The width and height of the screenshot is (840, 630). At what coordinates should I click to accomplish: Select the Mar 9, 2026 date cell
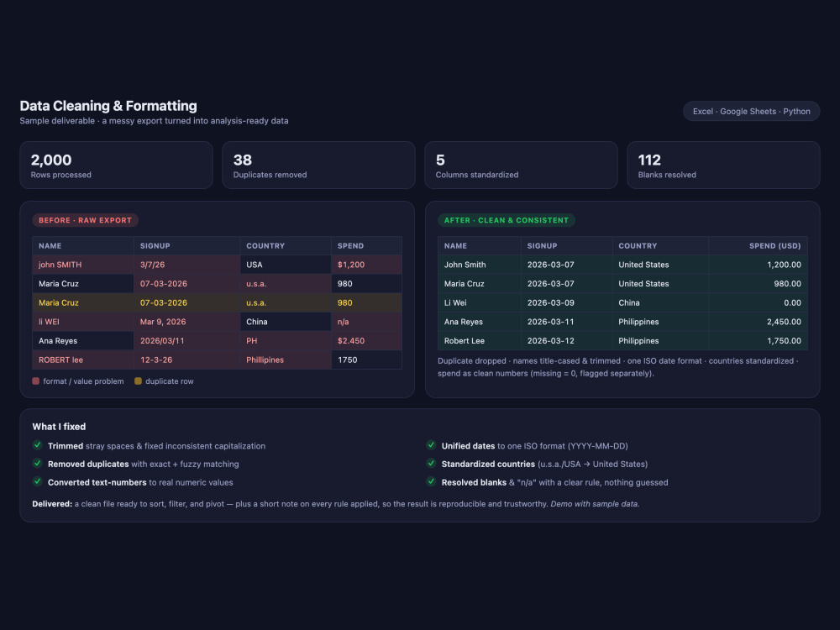tap(187, 322)
